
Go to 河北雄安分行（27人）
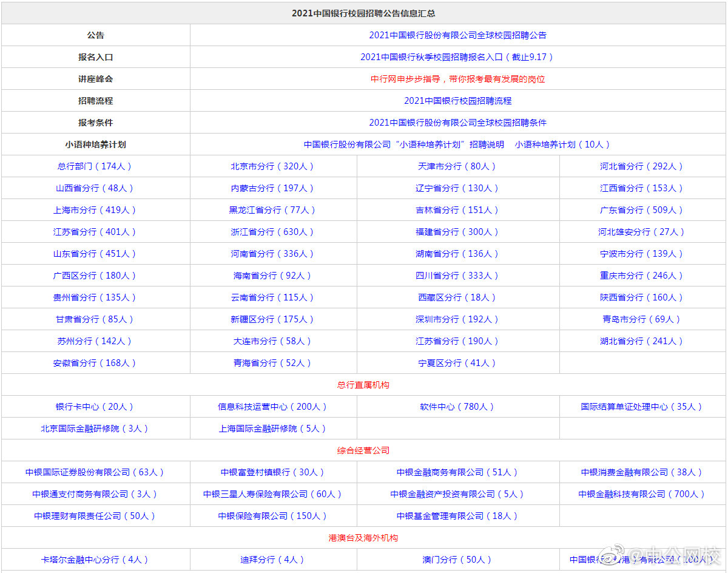point(642,232)
